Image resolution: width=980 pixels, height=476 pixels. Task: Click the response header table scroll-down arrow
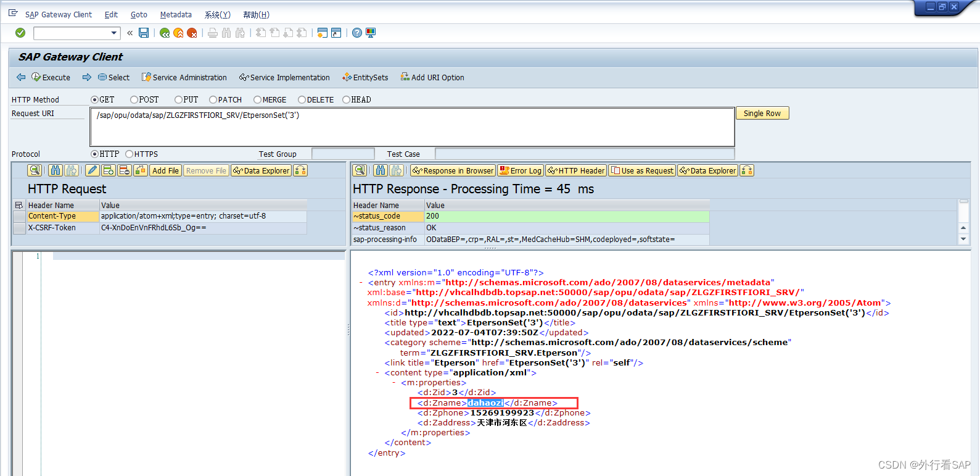(x=963, y=240)
